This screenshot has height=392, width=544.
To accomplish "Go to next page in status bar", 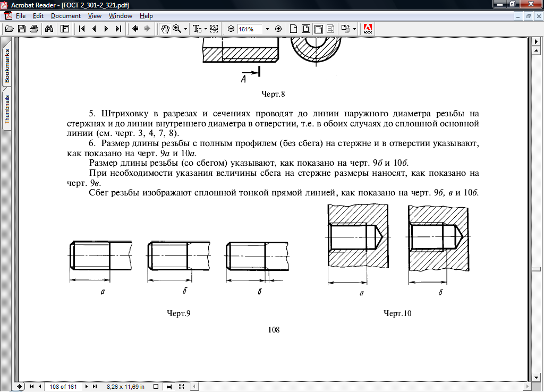I will [x=86, y=387].
